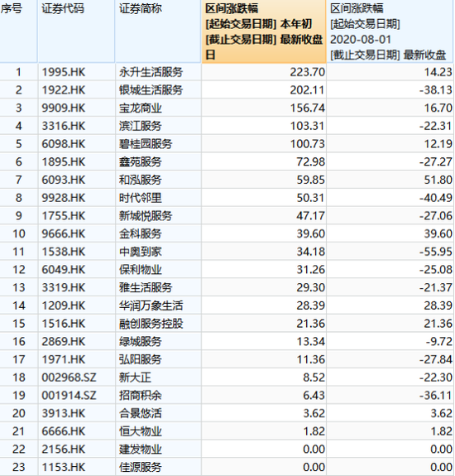Select stock code 001914.SZ

tap(69, 395)
